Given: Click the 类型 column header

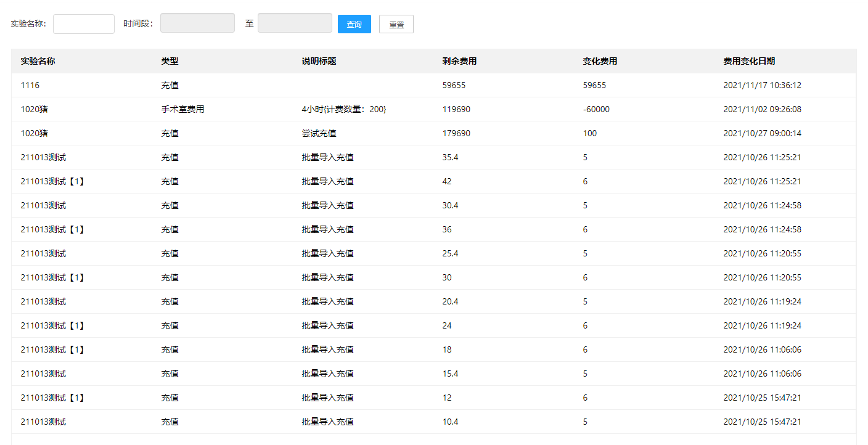Looking at the screenshot, I should [170, 61].
